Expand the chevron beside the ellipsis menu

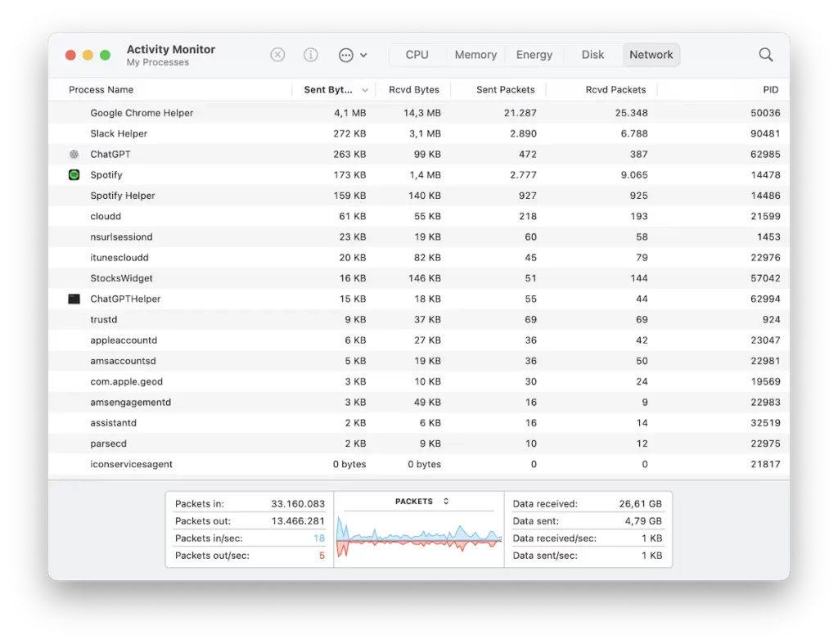coord(363,55)
